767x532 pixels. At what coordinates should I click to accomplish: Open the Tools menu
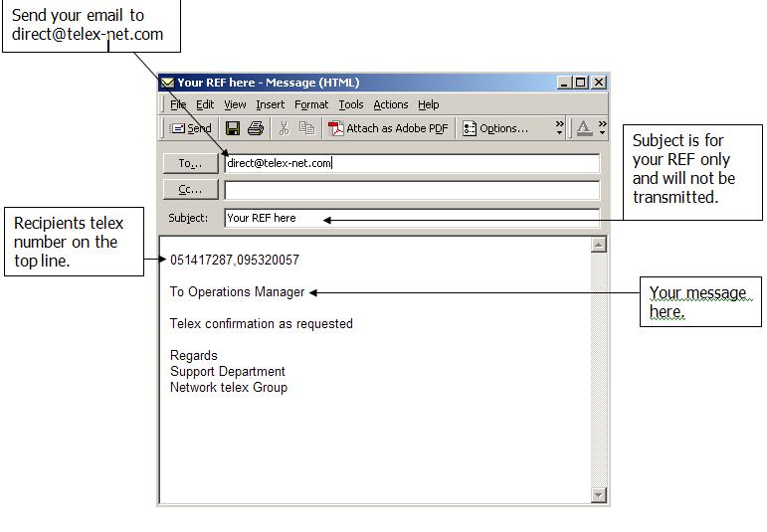[x=351, y=104]
